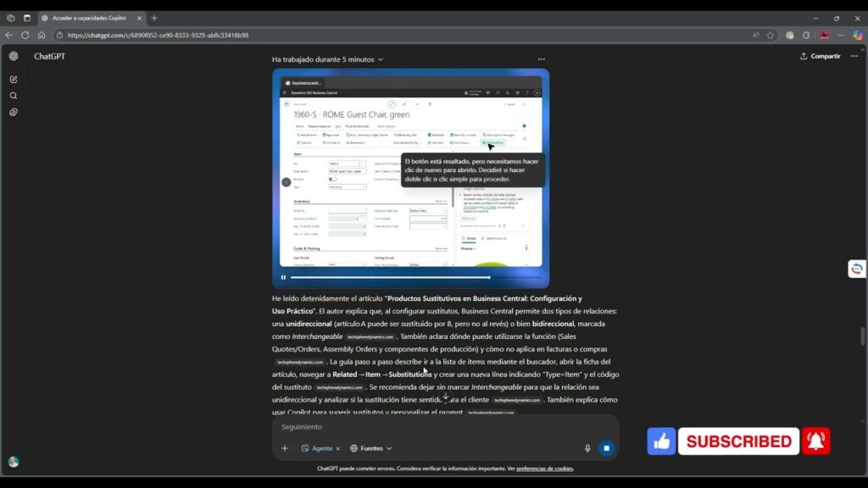Jump to bottom of conversation arrow
The image size is (868, 488).
click(x=446, y=397)
